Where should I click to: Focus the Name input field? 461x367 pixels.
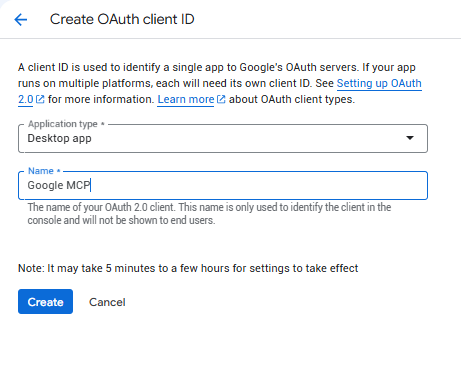click(x=223, y=185)
